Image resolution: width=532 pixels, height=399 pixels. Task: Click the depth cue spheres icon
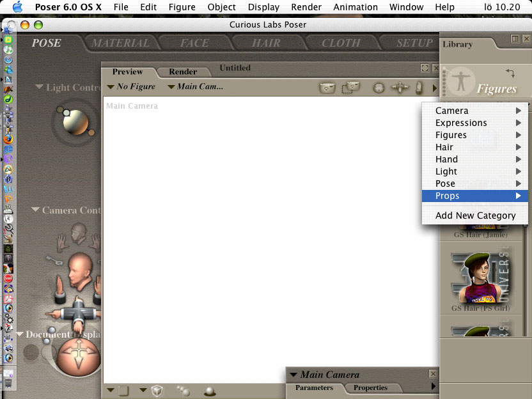pyautogui.click(x=184, y=391)
